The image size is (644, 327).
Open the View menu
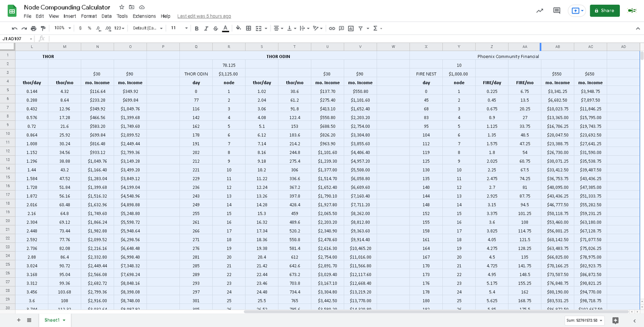(x=54, y=16)
